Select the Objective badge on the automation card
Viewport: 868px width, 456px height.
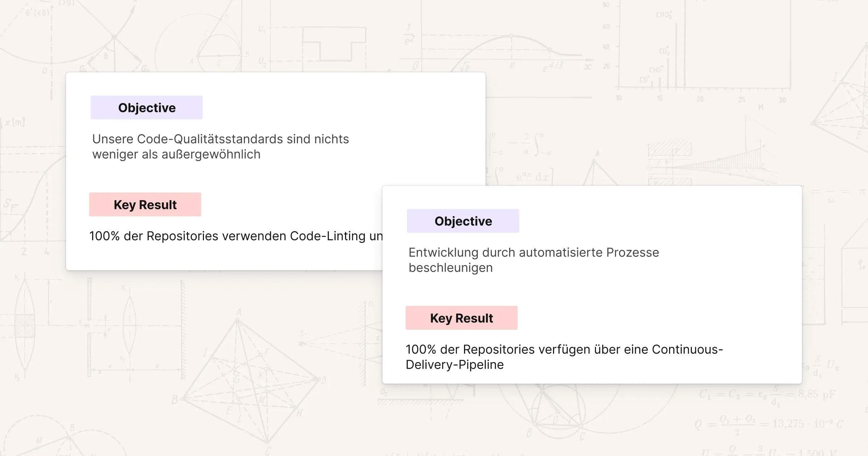tap(463, 221)
